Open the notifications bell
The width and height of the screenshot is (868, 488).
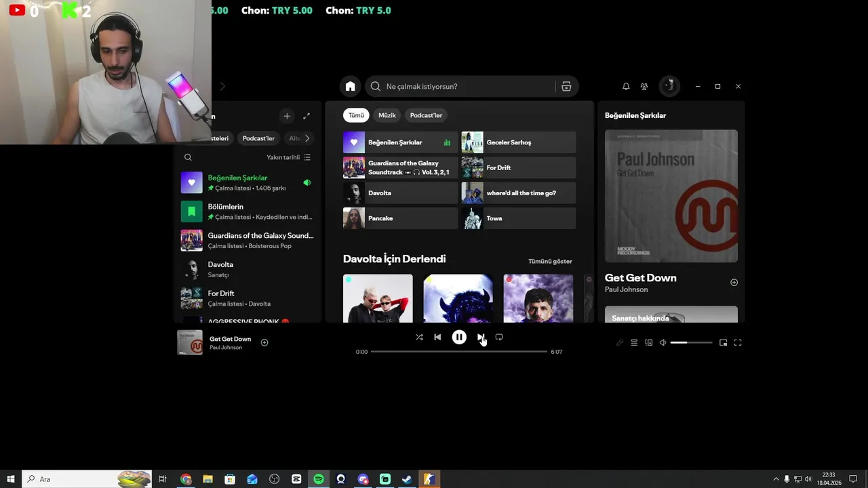(626, 86)
